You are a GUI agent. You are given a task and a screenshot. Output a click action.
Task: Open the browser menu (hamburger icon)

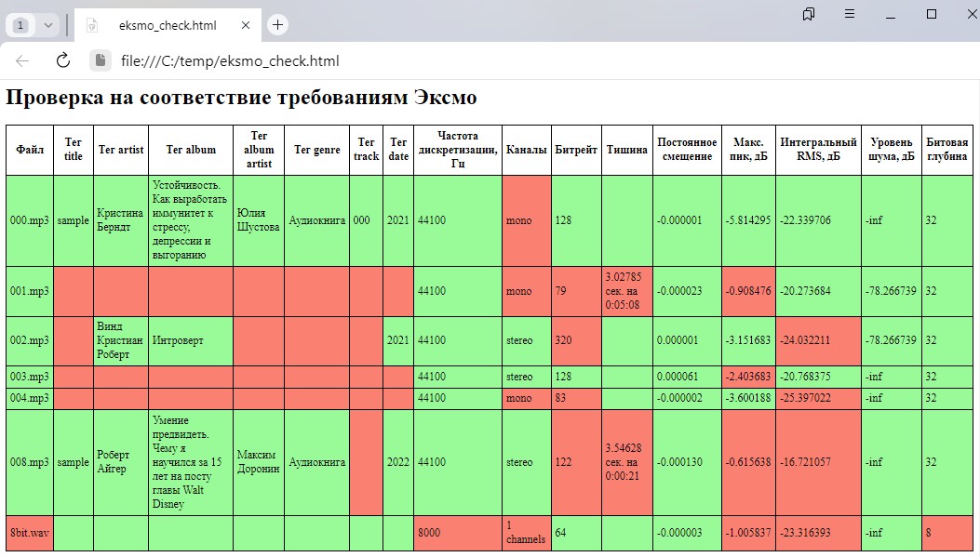point(850,14)
